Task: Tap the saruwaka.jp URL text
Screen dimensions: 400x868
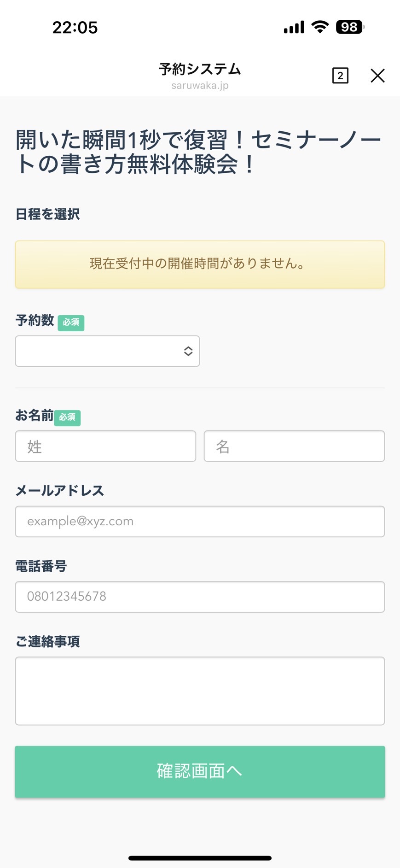Action: click(x=200, y=86)
